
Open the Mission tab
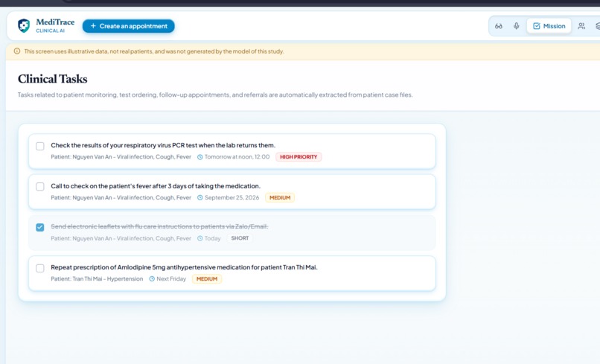click(x=549, y=26)
